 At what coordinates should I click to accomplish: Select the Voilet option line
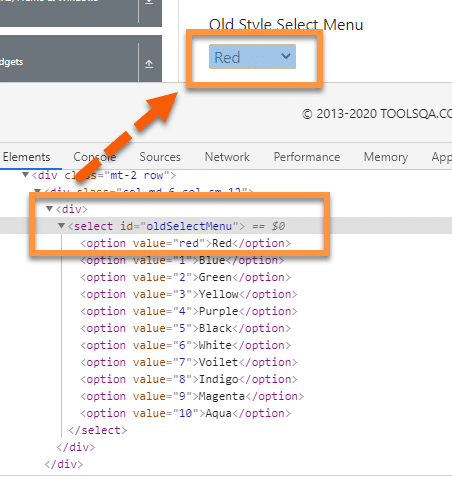tap(189, 362)
